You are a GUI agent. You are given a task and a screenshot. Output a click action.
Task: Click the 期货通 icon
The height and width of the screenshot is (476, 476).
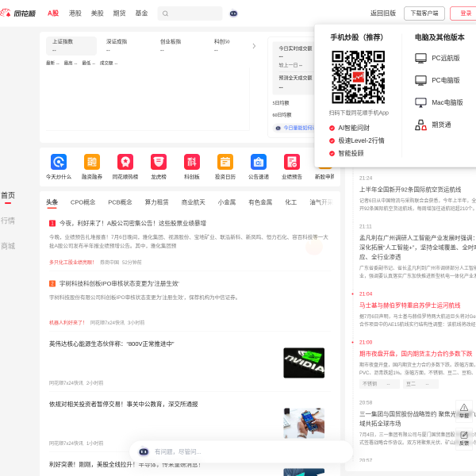coord(420,125)
